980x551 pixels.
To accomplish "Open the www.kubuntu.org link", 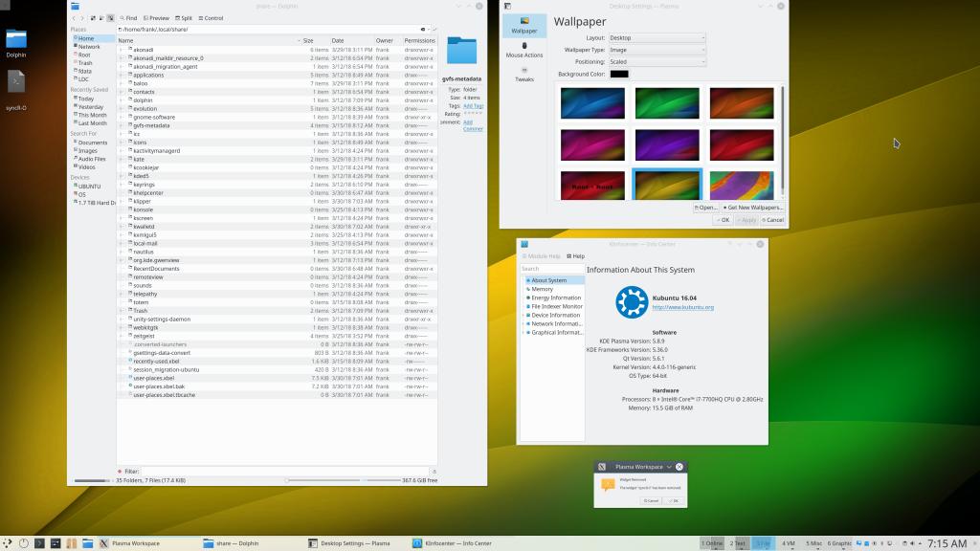I will [x=682, y=307].
